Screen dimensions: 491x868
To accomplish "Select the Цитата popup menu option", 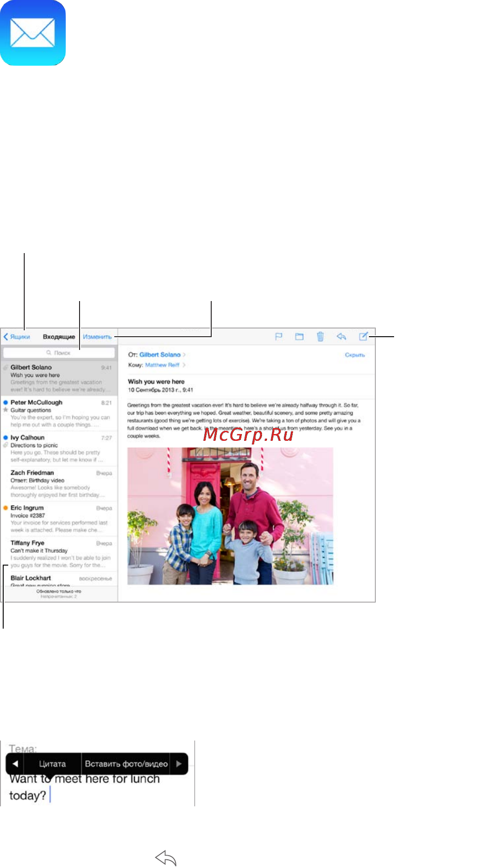I will pos(53,763).
